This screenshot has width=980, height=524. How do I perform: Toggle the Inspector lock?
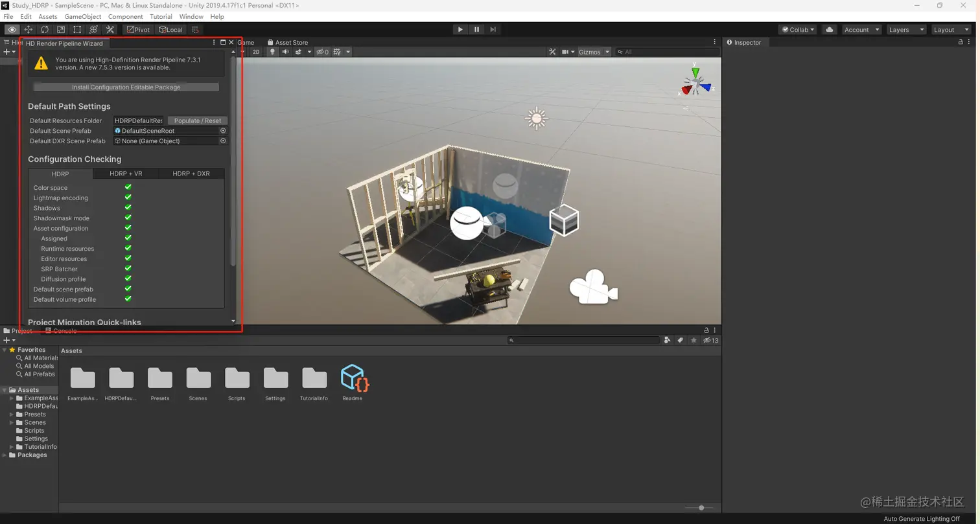(961, 42)
